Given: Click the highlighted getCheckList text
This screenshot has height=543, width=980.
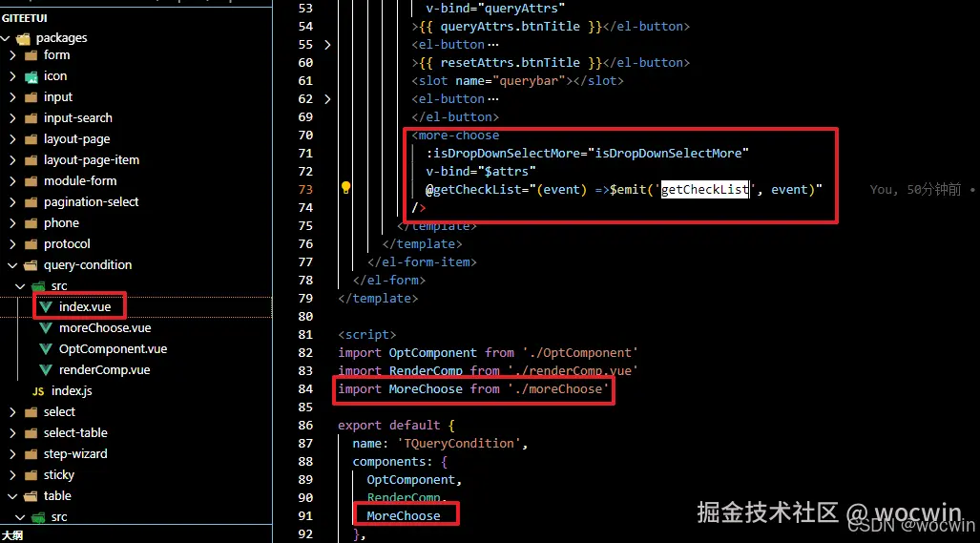Looking at the screenshot, I should (x=705, y=189).
